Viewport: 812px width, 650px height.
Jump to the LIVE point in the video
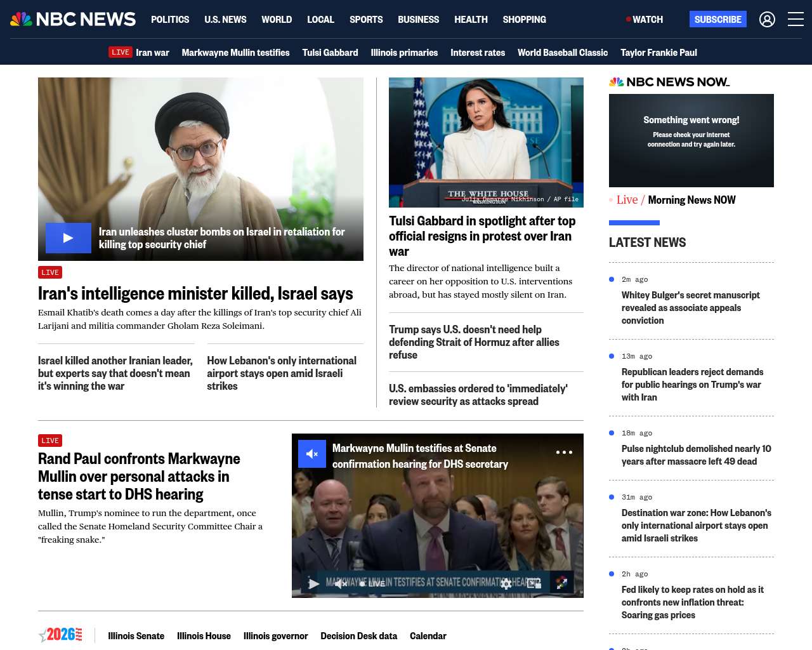coord(373,584)
